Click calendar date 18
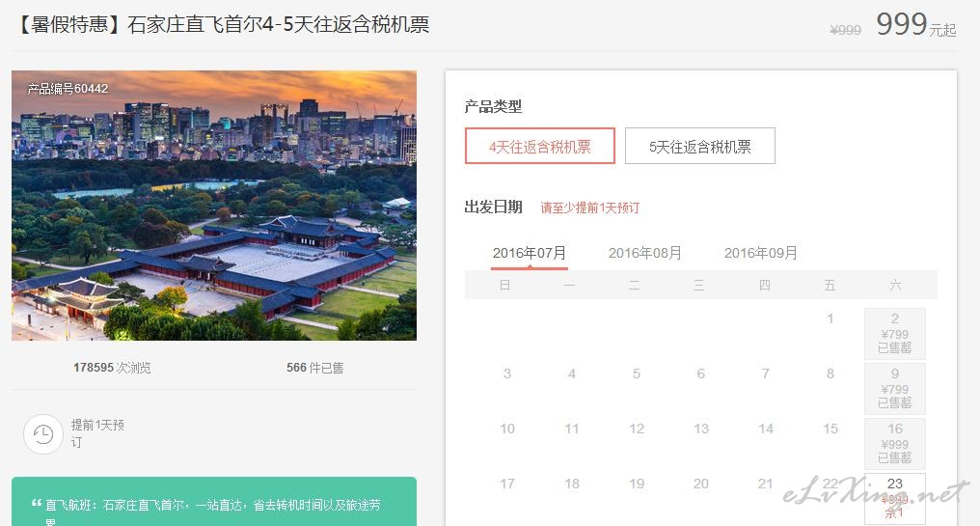The height and width of the screenshot is (526, 980). point(571,484)
